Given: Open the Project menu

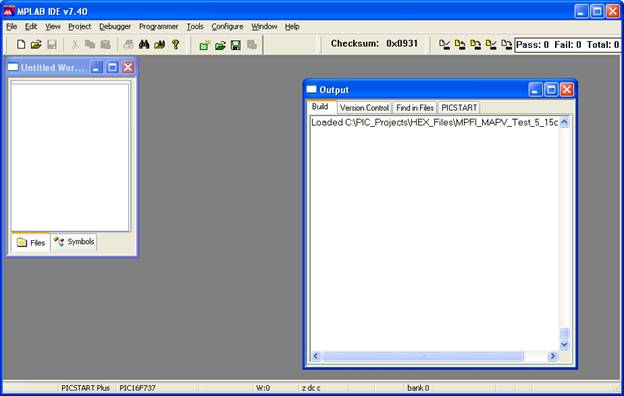Looking at the screenshot, I should click(x=80, y=26).
